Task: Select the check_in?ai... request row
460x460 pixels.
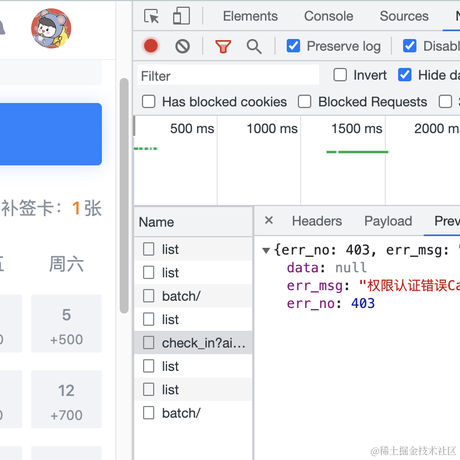Action: point(193,343)
